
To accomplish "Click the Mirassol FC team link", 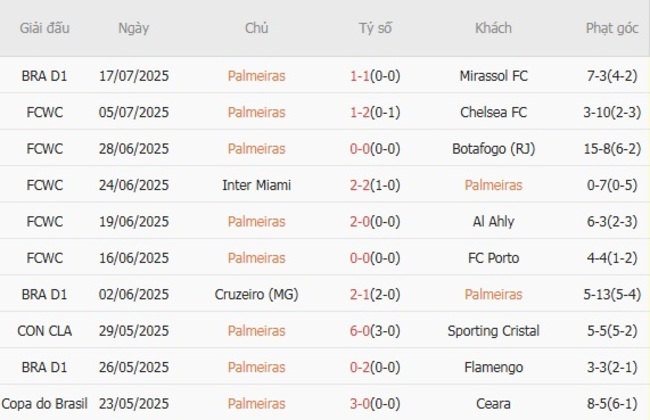I will (x=493, y=75).
